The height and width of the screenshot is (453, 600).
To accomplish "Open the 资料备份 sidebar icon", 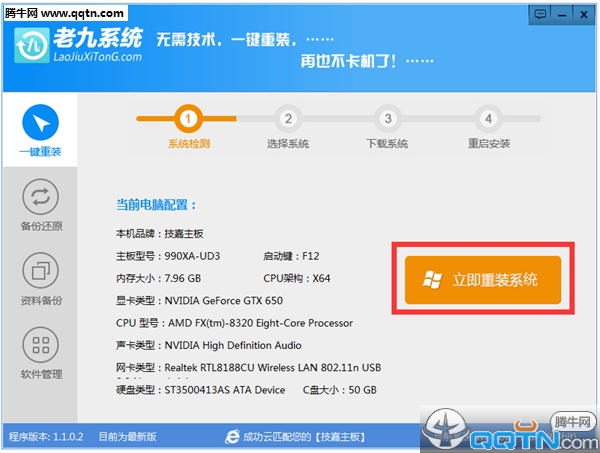I will (x=40, y=271).
